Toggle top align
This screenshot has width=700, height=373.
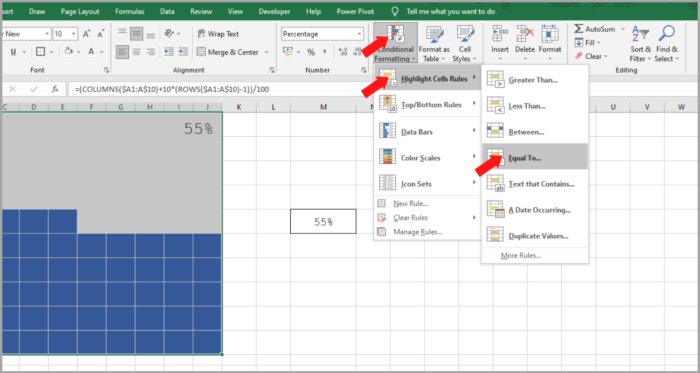point(122,34)
